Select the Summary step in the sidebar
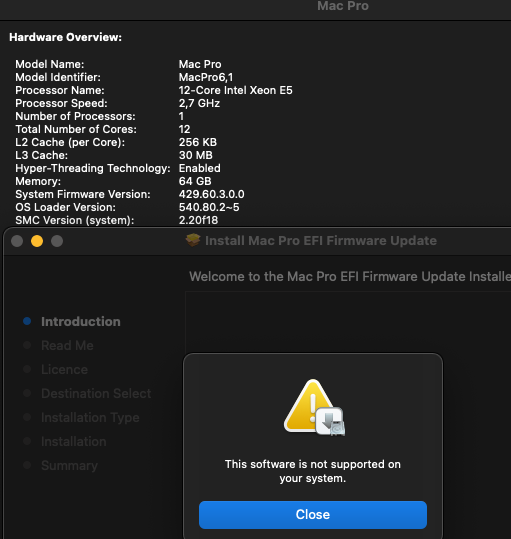The width and height of the screenshot is (511, 539). (x=69, y=465)
